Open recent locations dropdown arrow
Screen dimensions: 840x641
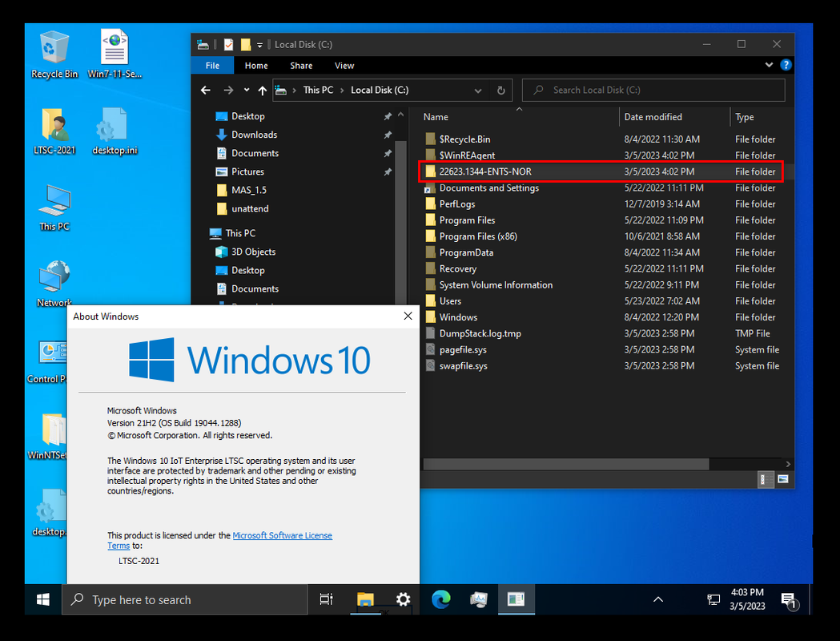coord(247,90)
